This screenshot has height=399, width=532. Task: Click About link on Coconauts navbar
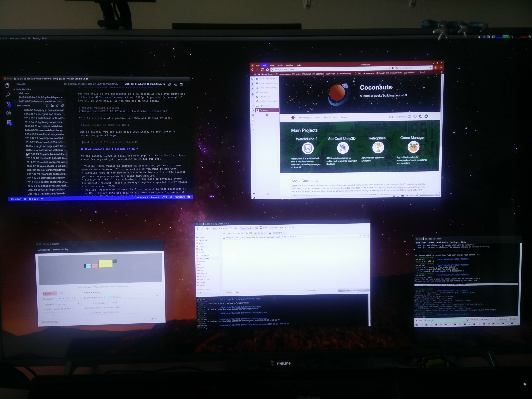point(318,118)
